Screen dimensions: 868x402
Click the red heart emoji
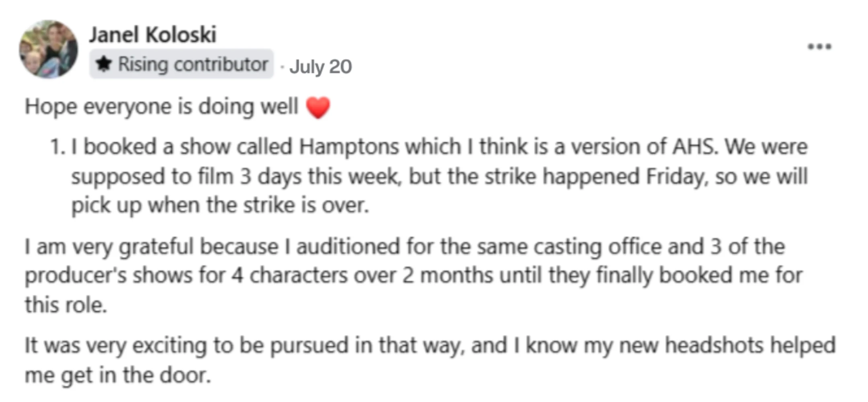(x=318, y=108)
